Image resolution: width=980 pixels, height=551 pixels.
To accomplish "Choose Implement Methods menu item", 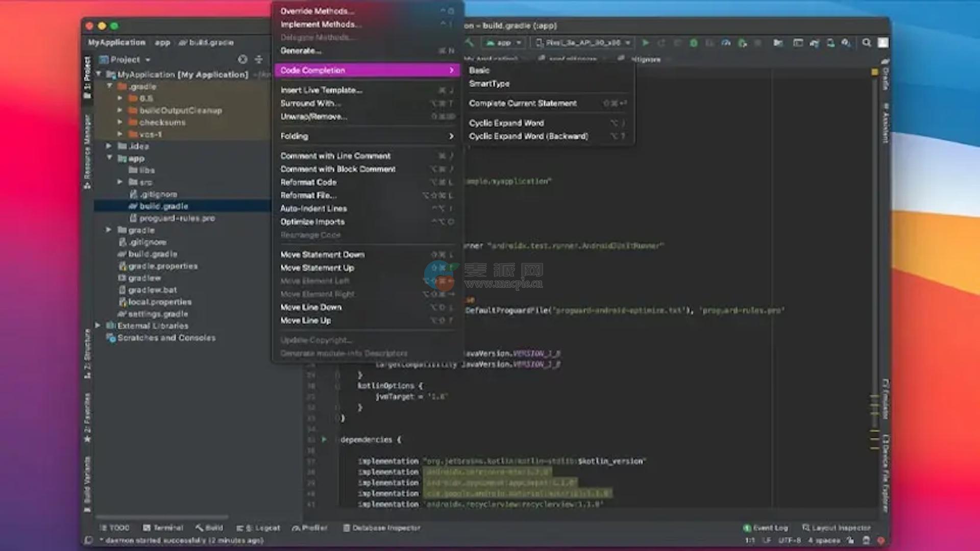I will coord(366,24).
